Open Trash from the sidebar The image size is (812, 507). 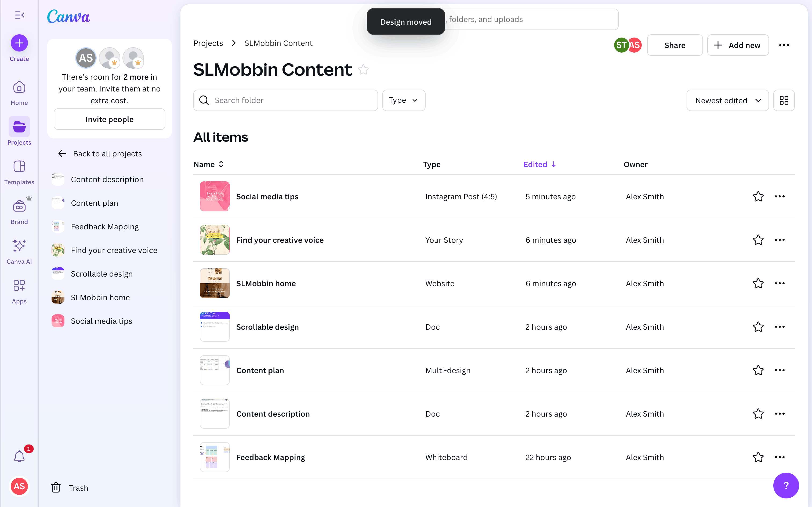pyautogui.click(x=70, y=488)
